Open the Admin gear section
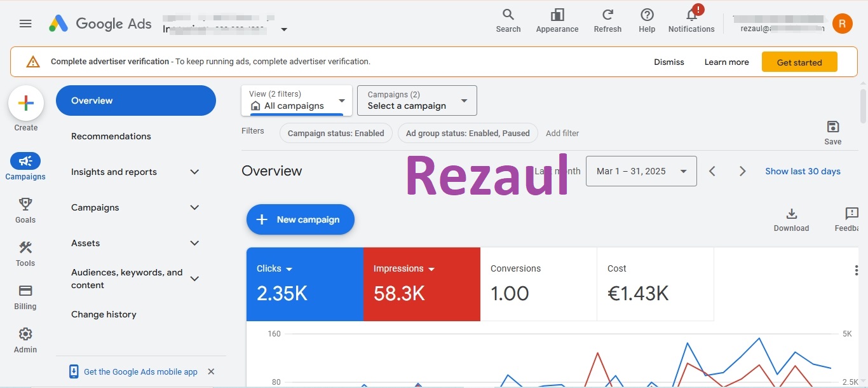 (25, 340)
